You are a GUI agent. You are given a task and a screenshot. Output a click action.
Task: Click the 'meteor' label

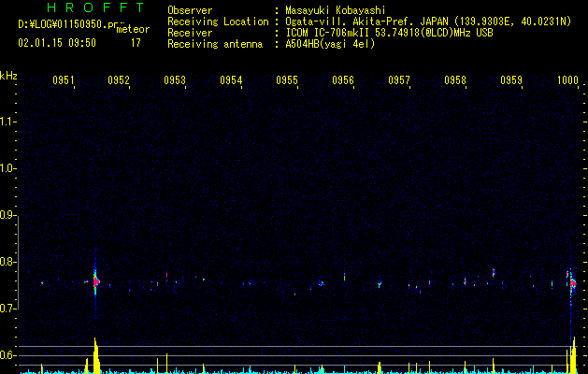click(133, 29)
